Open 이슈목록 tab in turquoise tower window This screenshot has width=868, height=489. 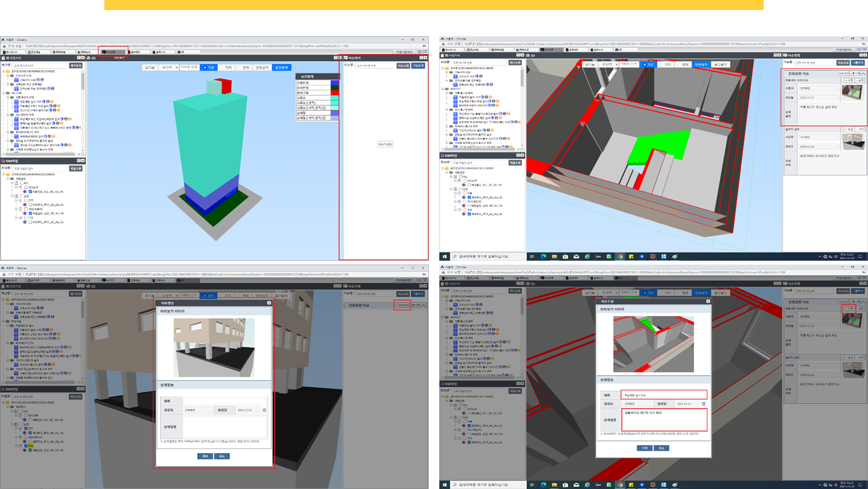point(113,52)
